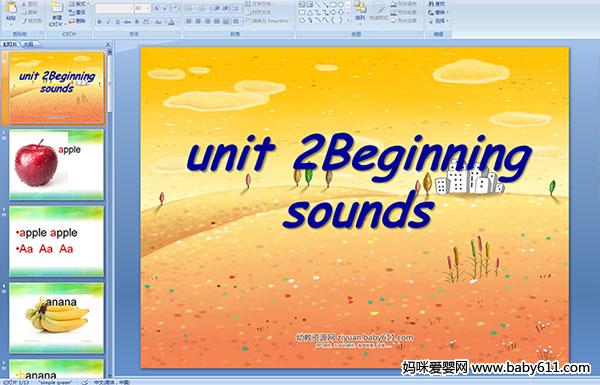Click the Shape Effects icon
The width and height of the screenshot is (600, 385).
pos(394,21)
